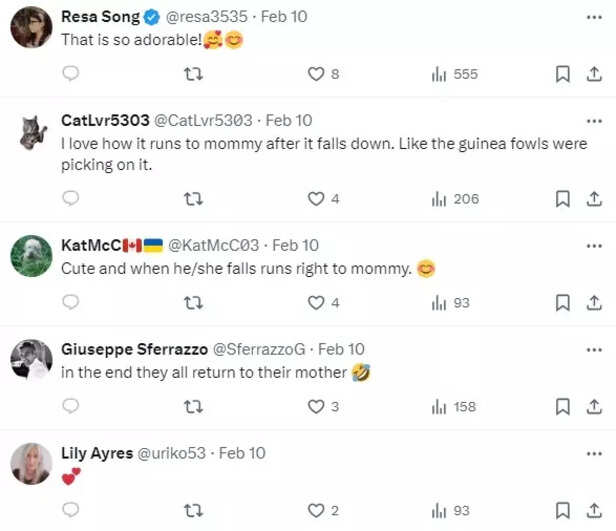
Task: Bookmark Giuseppe Sferrazzo's tweet
Action: pyautogui.click(x=563, y=406)
